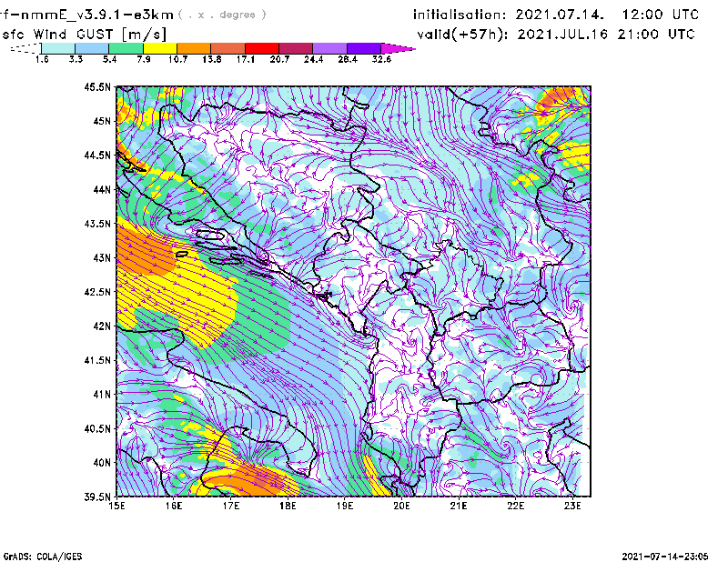
Task: Select the yellow legend swatch (7.9–10.7)
Action: coord(160,48)
